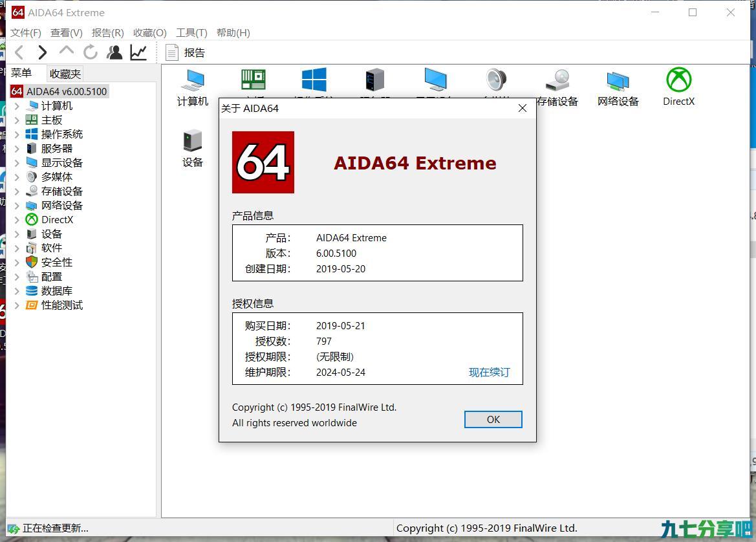Click the 数据库 database icon in tree
This screenshot has width=756, height=542.
click(x=31, y=291)
